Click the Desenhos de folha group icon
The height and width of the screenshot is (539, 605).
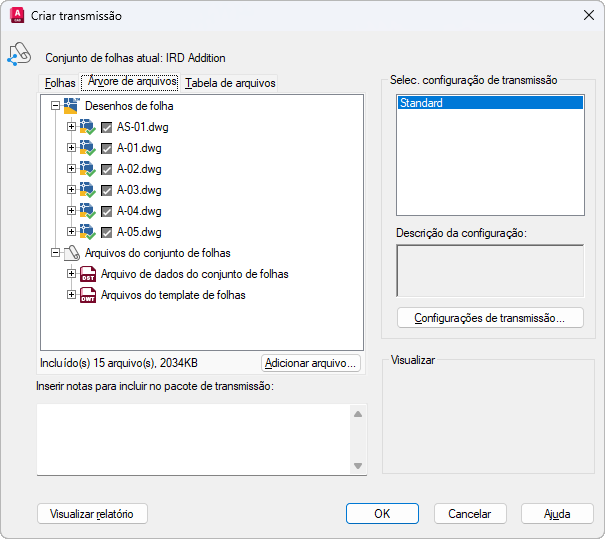click(x=71, y=106)
